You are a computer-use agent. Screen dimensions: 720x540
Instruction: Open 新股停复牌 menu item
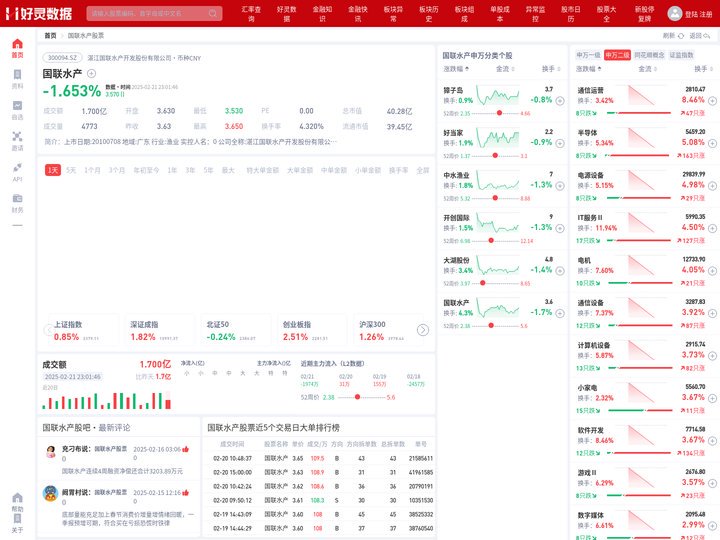pos(645,14)
